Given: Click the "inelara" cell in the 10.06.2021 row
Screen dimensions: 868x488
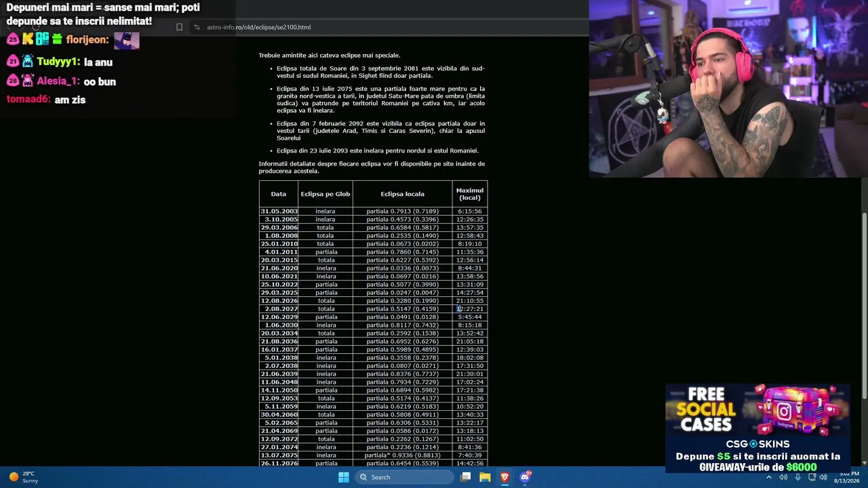Looking at the screenshot, I should [x=325, y=277].
